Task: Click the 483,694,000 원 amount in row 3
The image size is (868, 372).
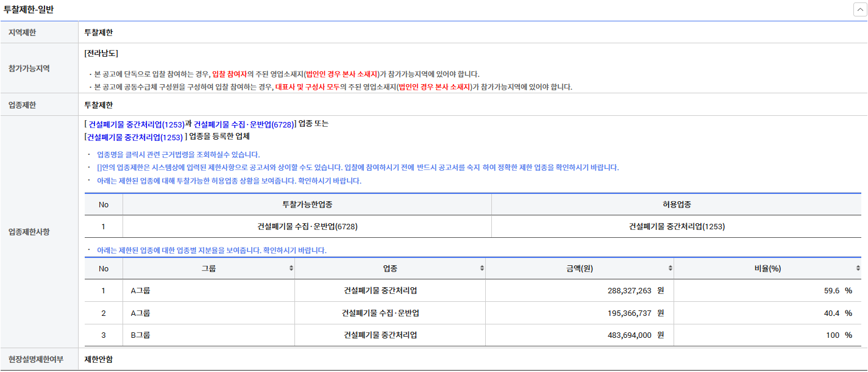Action: tap(635, 335)
